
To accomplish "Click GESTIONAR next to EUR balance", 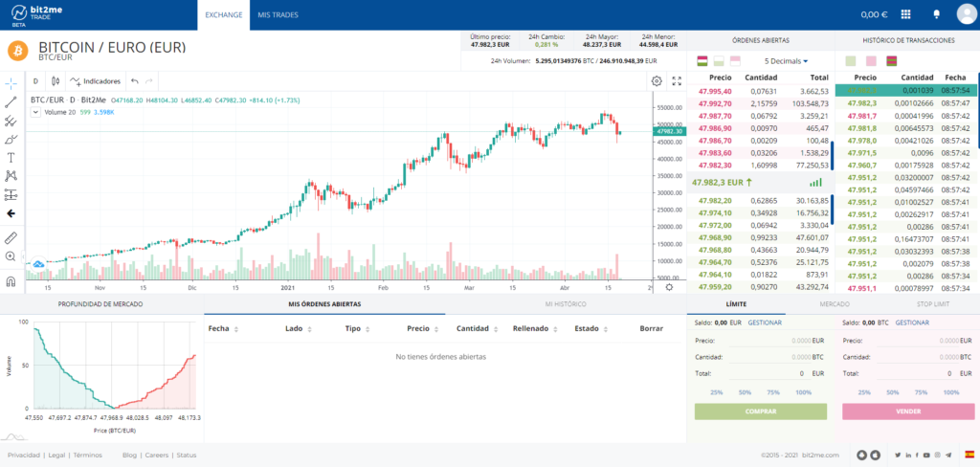I will point(765,323).
